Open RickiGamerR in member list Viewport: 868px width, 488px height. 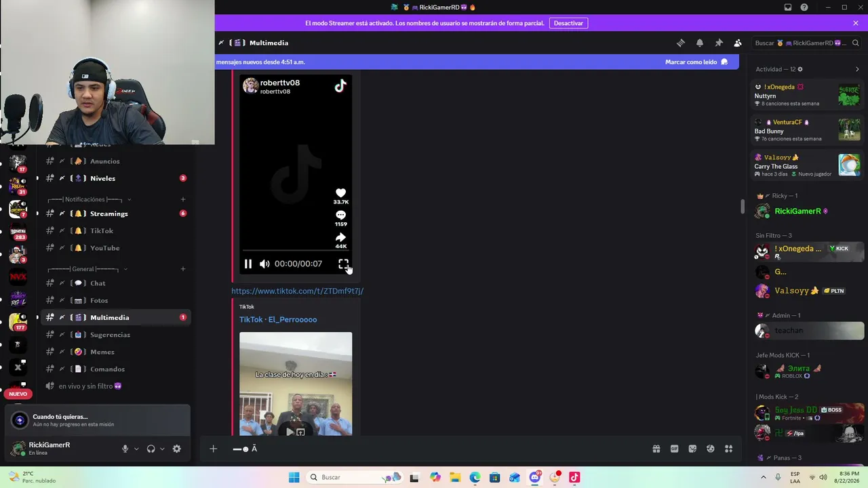tap(808, 211)
